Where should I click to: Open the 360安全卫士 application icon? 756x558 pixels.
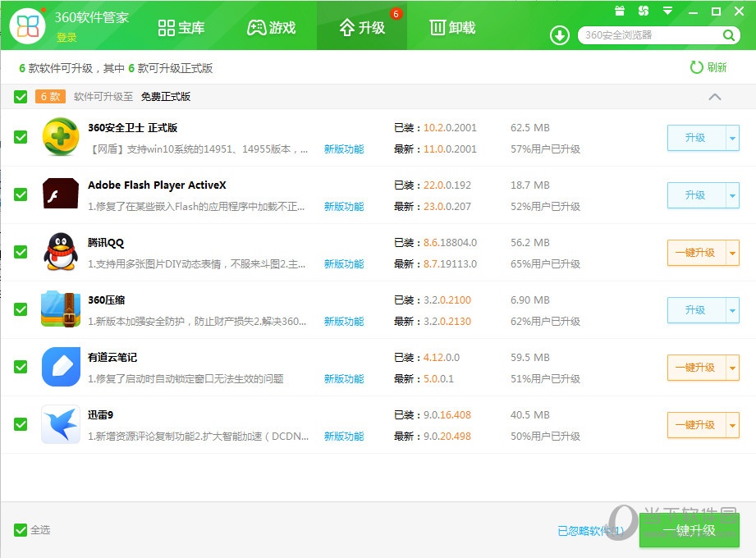coord(60,137)
